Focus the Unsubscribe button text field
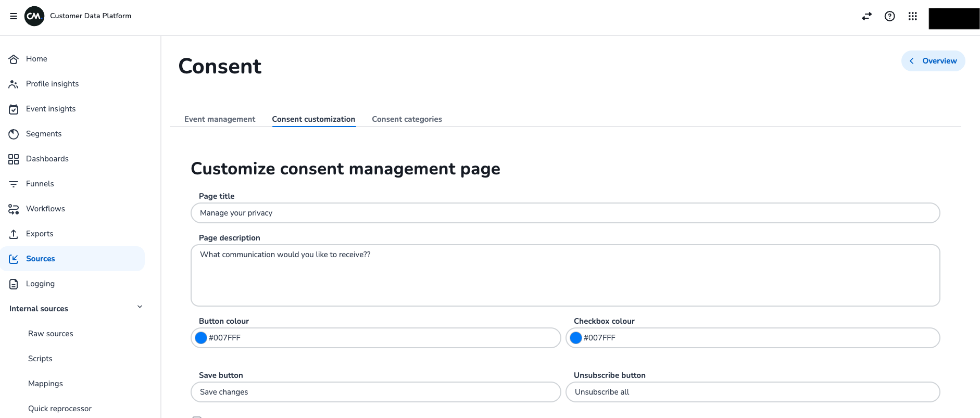 (x=753, y=392)
